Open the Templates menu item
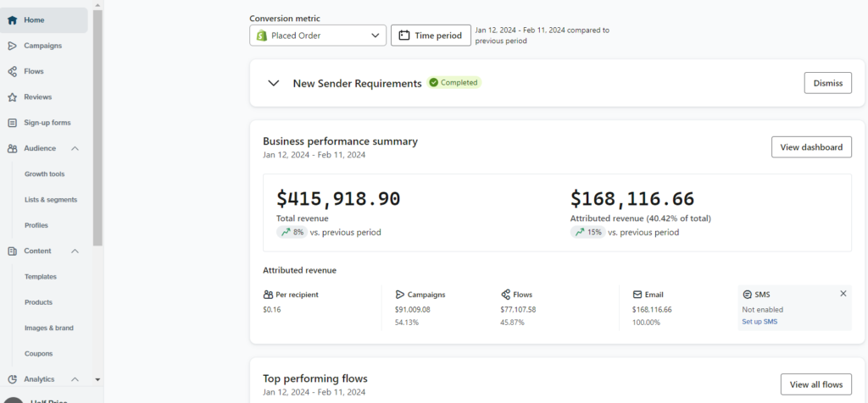The image size is (868, 403). pyautogui.click(x=41, y=276)
